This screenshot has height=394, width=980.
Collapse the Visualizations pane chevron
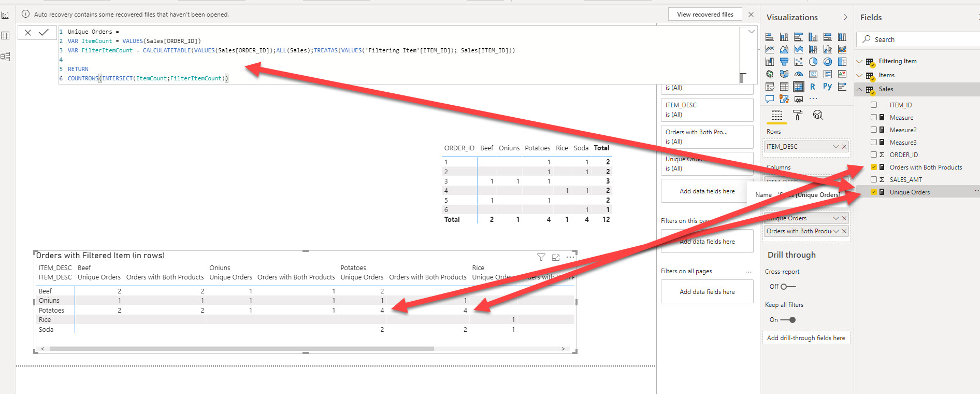point(845,17)
